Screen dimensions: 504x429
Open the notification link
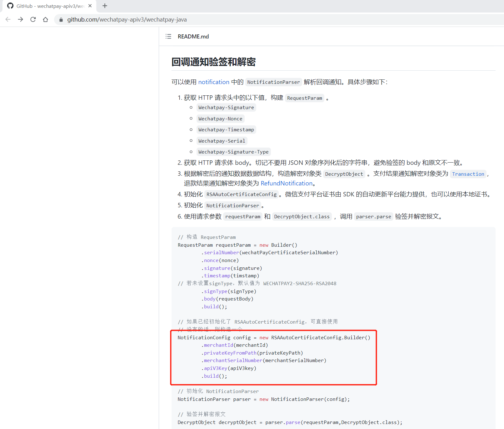pos(214,82)
